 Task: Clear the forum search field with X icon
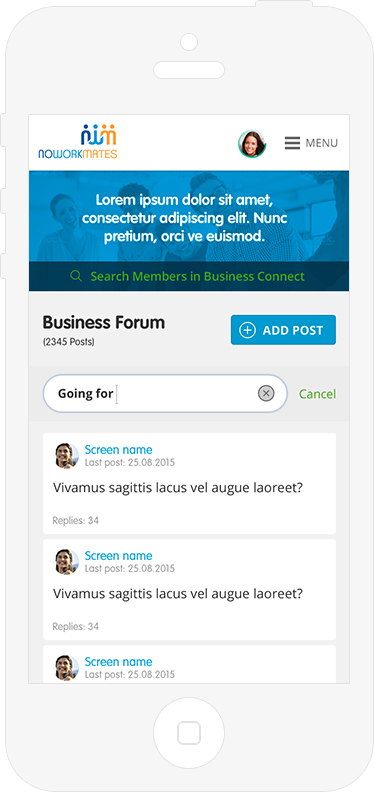coord(266,393)
